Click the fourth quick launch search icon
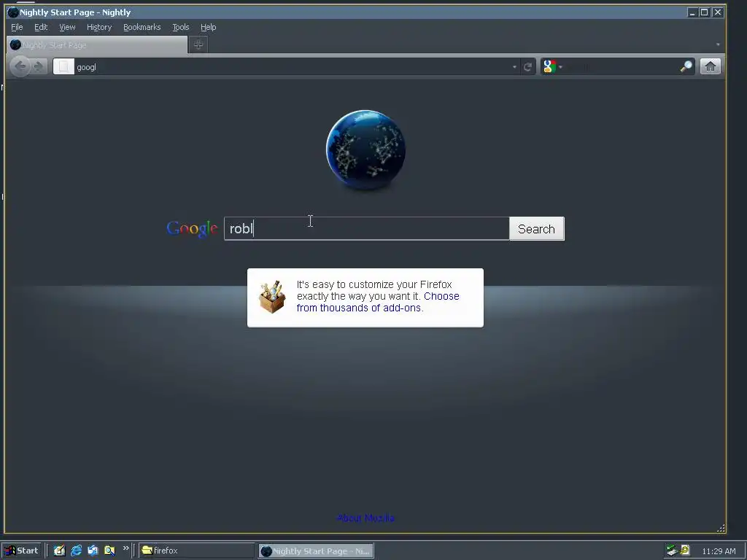This screenshot has width=747, height=560. (109, 551)
